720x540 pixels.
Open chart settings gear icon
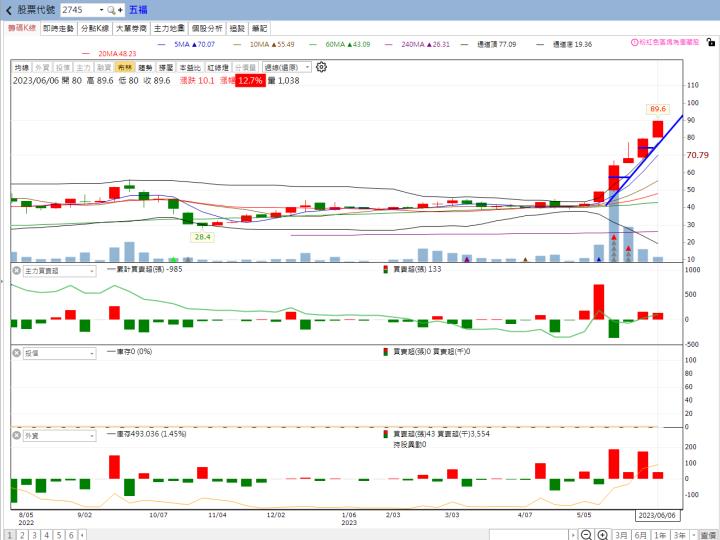[321, 67]
